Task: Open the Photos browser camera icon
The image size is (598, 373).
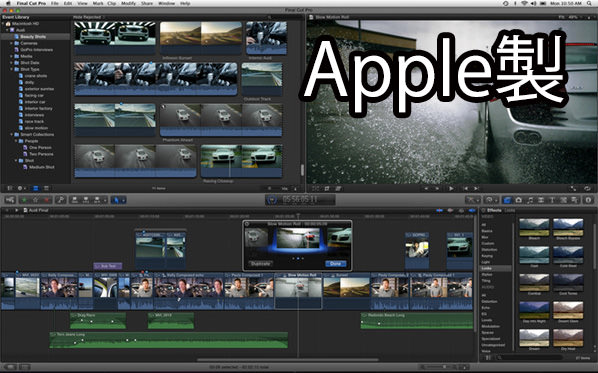Action: 519,200
